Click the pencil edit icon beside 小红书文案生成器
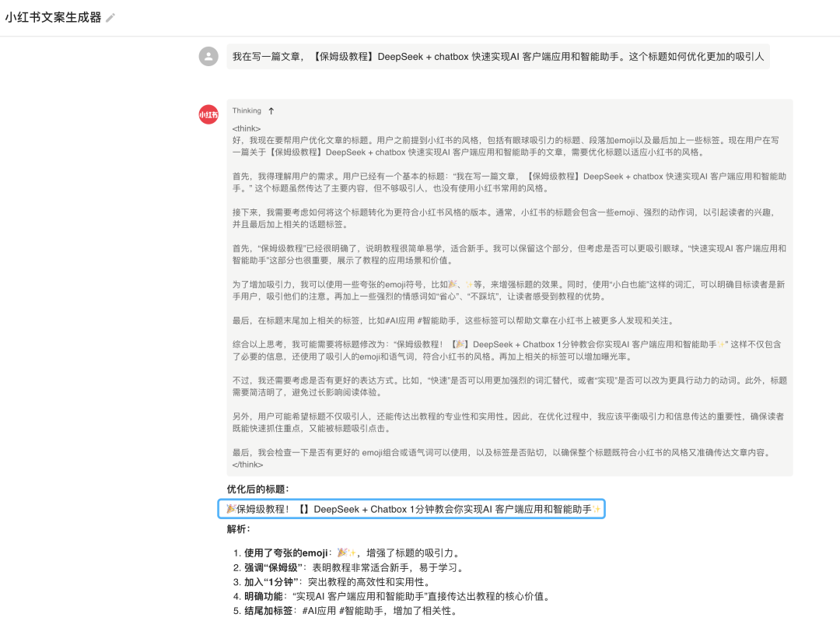The width and height of the screenshot is (840, 621). (x=110, y=18)
